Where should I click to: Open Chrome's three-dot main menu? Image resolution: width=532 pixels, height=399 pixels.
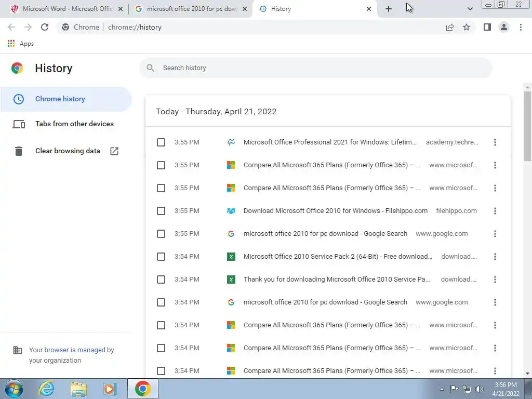pos(521,27)
